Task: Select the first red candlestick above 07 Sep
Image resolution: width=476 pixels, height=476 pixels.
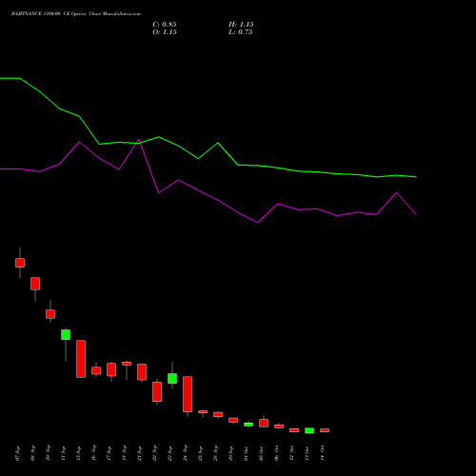Action: 20,263
